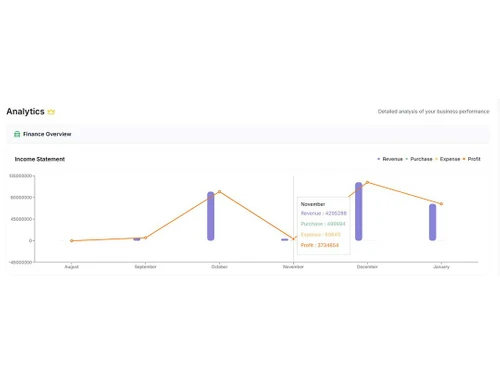Click the tooltip Expense value line
Viewport: 500px width, 375px height.
tap(320, 235)
